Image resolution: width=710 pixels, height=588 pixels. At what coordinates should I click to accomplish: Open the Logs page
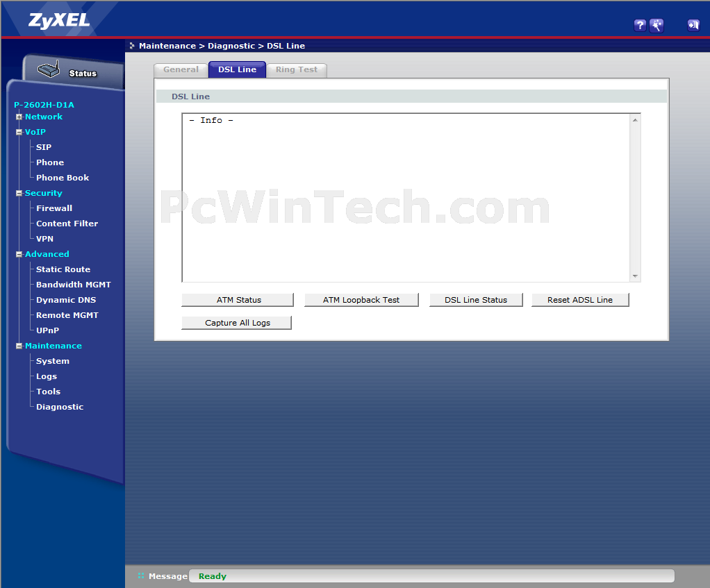47,376
